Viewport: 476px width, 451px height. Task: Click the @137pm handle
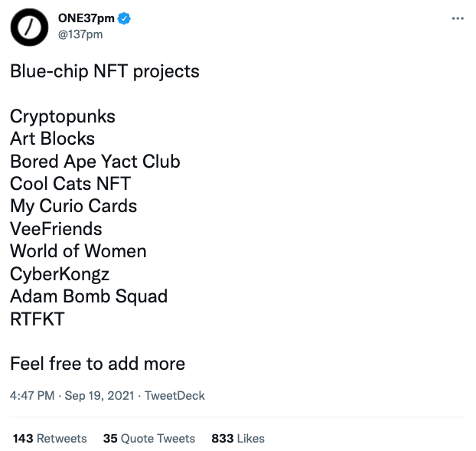80,34
